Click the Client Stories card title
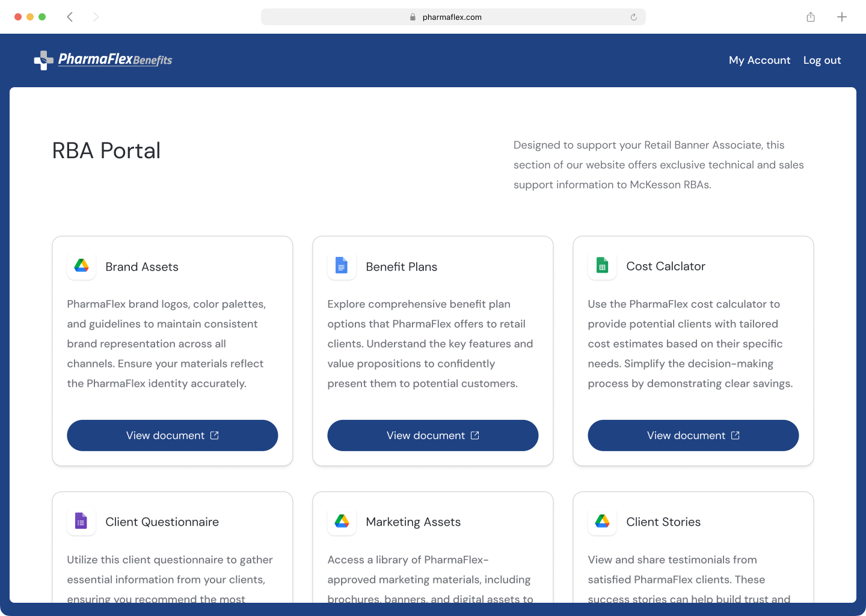 click(x=663, y=522)
